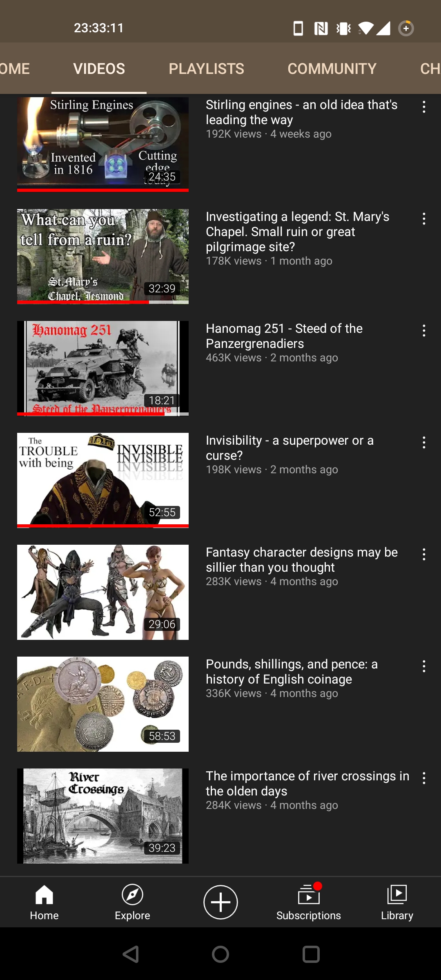441x980 pixels.
Task: Open options menu for Invisibility video
Action: [424, 443]
